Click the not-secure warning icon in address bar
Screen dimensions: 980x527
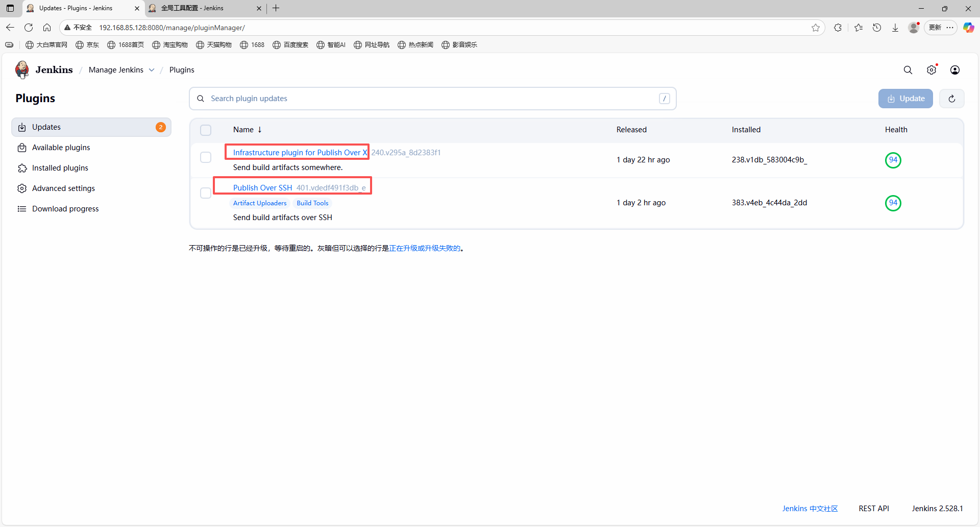tap(67, 28)
